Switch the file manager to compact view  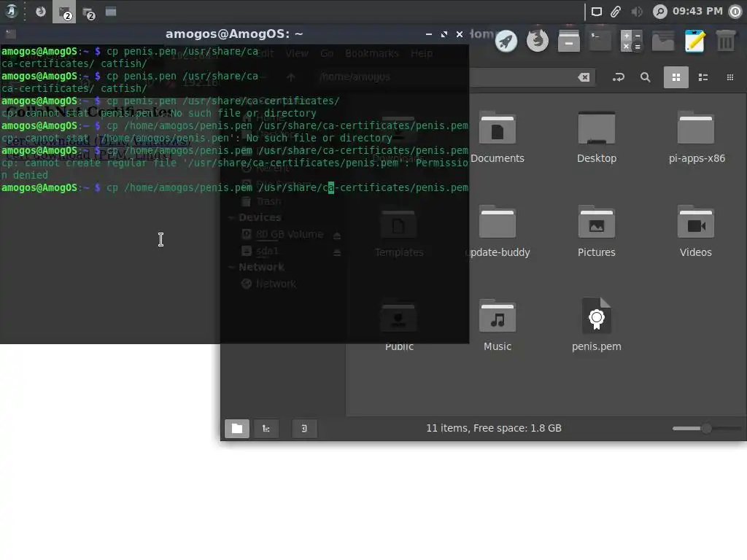(x=729, y=77)
